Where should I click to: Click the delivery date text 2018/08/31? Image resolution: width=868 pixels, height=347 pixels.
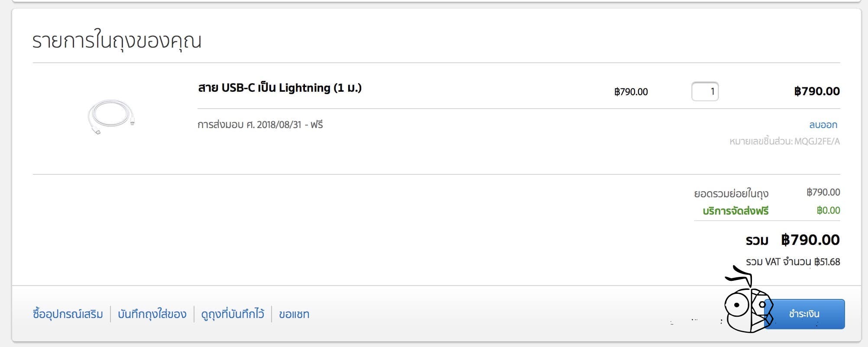click(279, 125)
